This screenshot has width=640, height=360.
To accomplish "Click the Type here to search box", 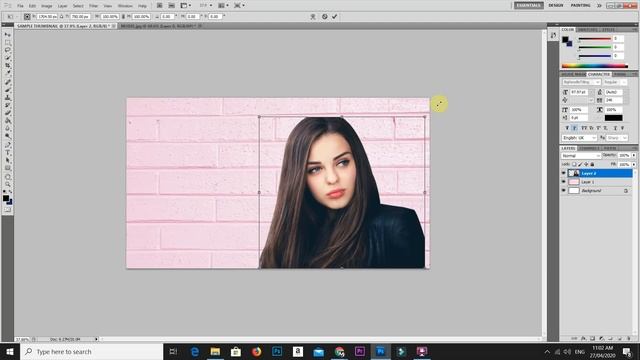I will pos(91,351).
